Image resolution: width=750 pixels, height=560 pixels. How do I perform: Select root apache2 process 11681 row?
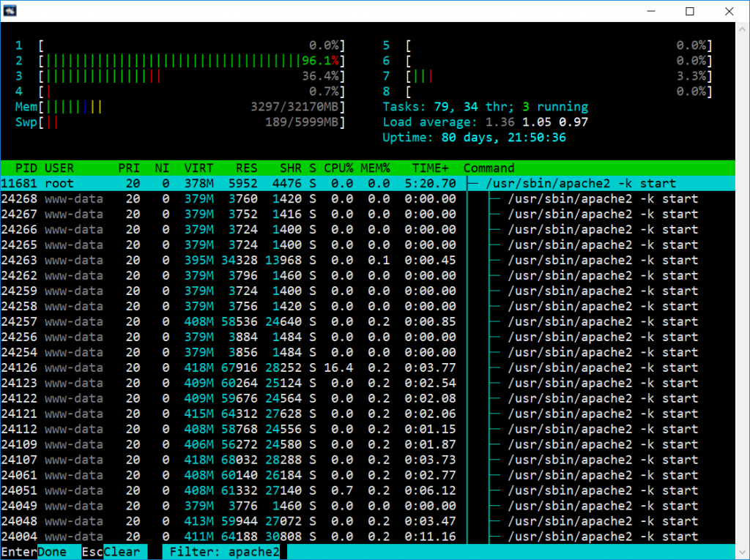pos(368,183)
